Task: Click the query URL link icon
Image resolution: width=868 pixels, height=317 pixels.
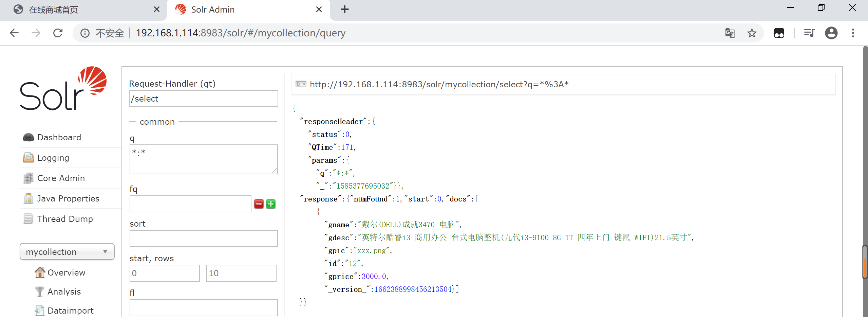Action: click(x=301, y=84)
